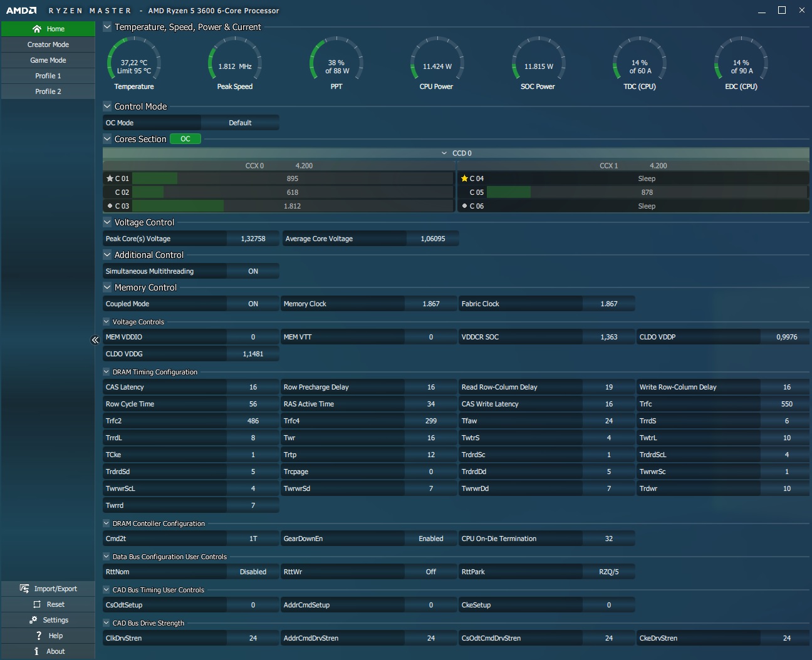Click the Reset icon

pos(37,604)
